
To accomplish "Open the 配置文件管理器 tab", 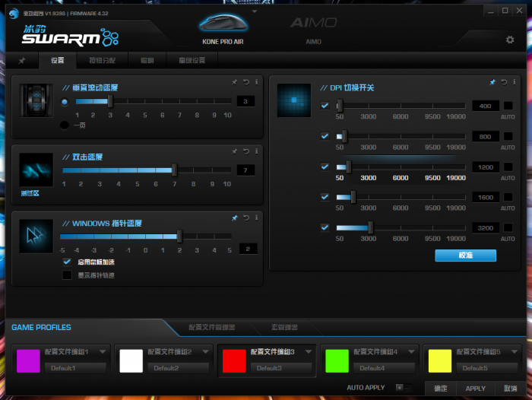I will click(x=211, y=327).
